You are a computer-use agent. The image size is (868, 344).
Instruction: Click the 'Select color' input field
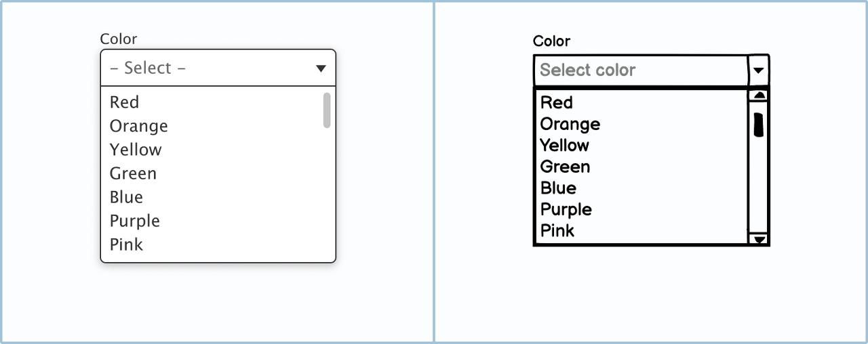pyautogui.click(x=641, y=70)
